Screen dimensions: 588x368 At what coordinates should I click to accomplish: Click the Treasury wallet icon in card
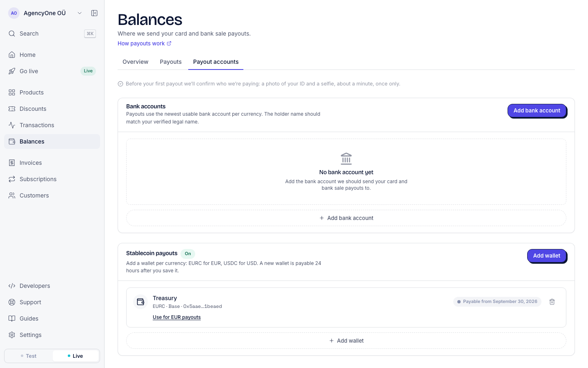140,302
